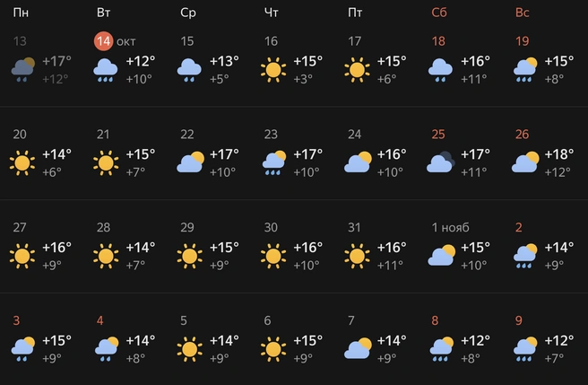Click the sunny icon for October 16

pos(275,69)
